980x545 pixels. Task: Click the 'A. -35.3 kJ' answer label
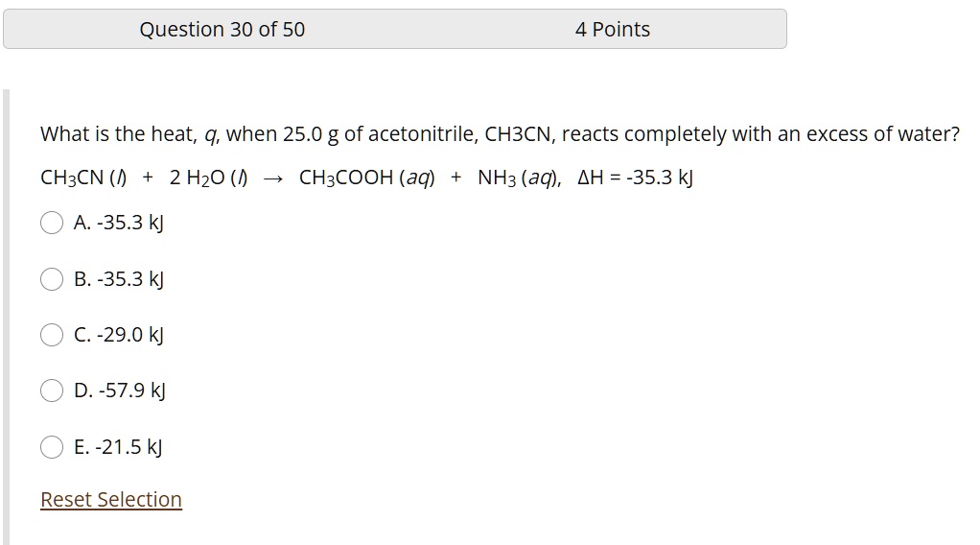[119, 223]
